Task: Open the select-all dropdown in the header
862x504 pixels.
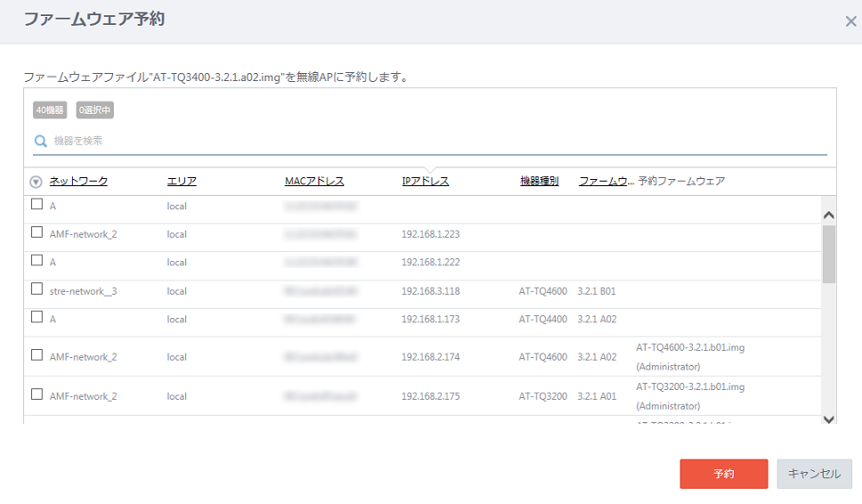Action: coord(36,182)
